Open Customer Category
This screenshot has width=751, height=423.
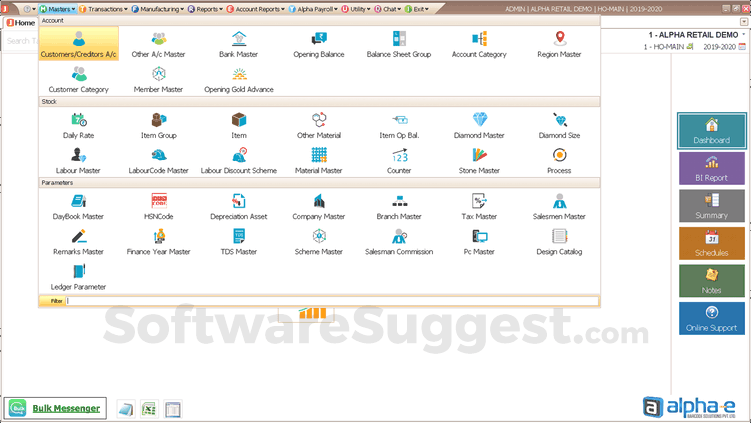(x=79, y=80)
